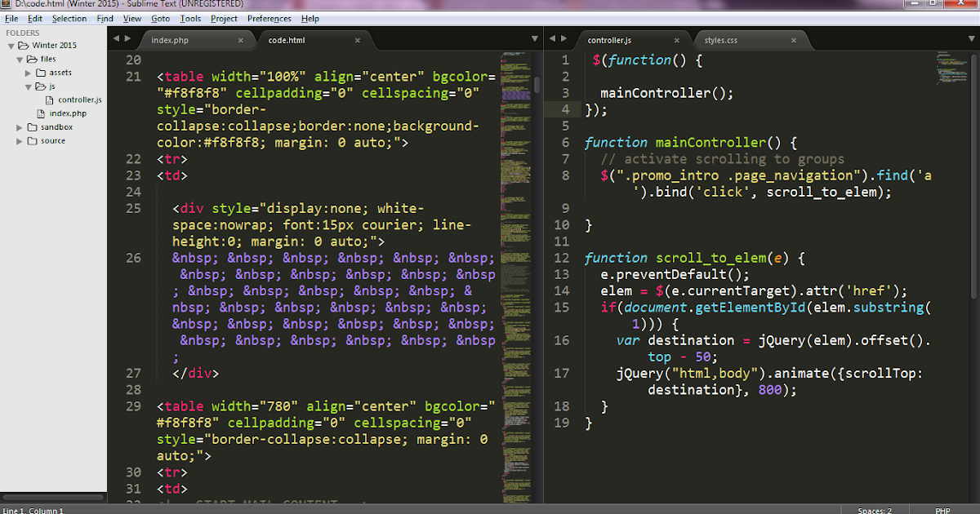Open the Project menu

pos(224,18)
